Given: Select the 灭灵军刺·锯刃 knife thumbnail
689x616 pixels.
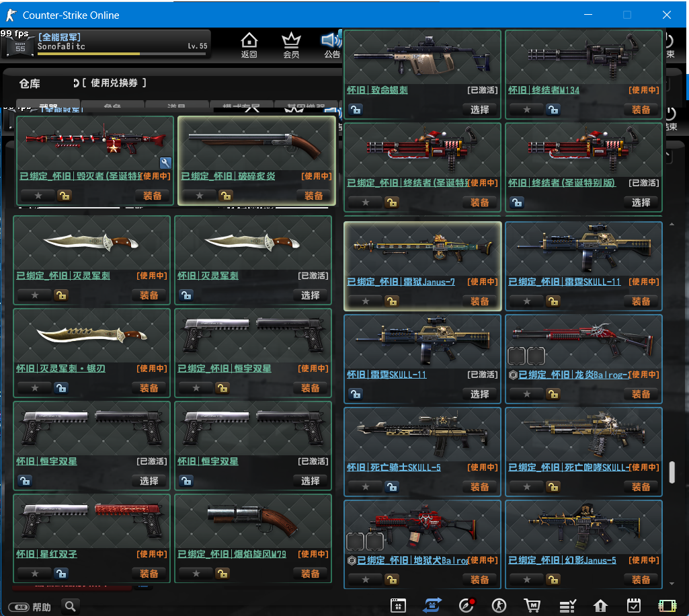Looking at the screenshot, I should (x=91, y=336).
